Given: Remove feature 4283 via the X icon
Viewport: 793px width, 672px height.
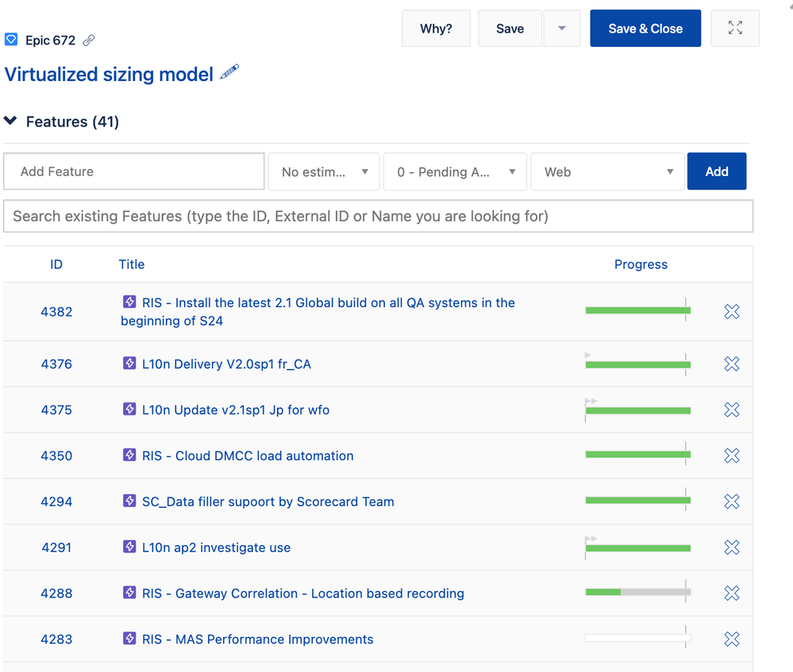Looking at the screenshot, I should (732, 639).
